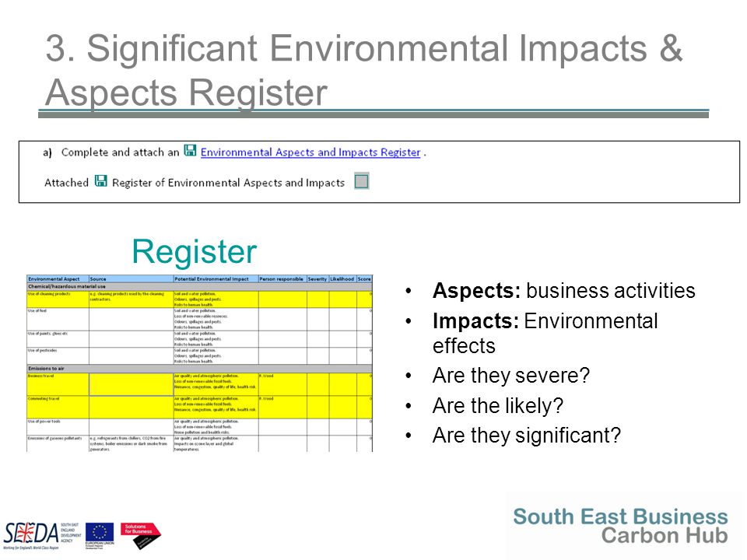
Task: Click the SEEDA logo
Action: pyautogui.click(x=43, y=535)
